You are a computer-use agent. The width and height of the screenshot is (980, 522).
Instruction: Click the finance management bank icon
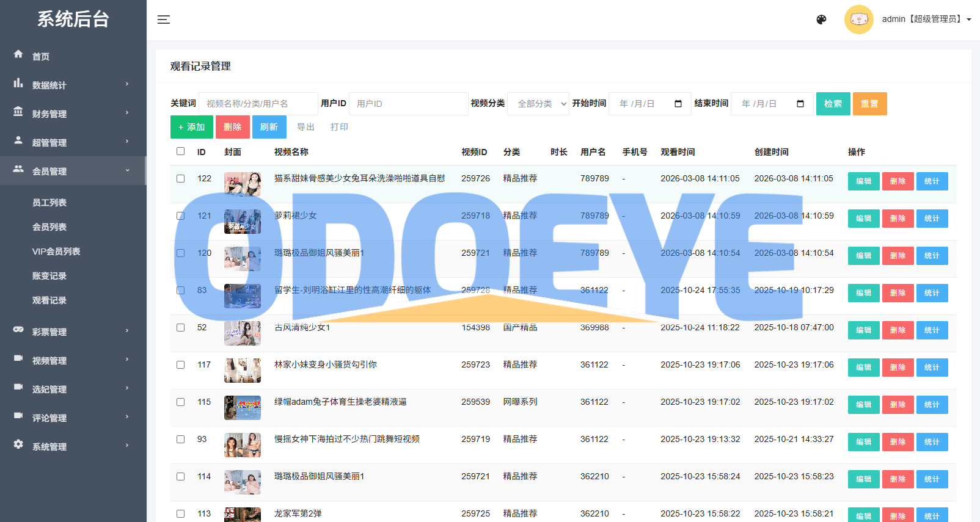tap(18, 112)
